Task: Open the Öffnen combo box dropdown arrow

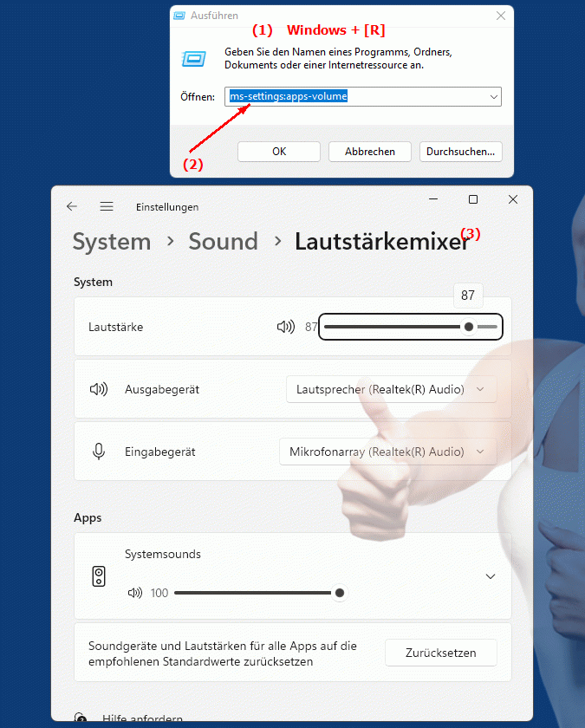Action: pyautogui.click(x=494, y=97)
